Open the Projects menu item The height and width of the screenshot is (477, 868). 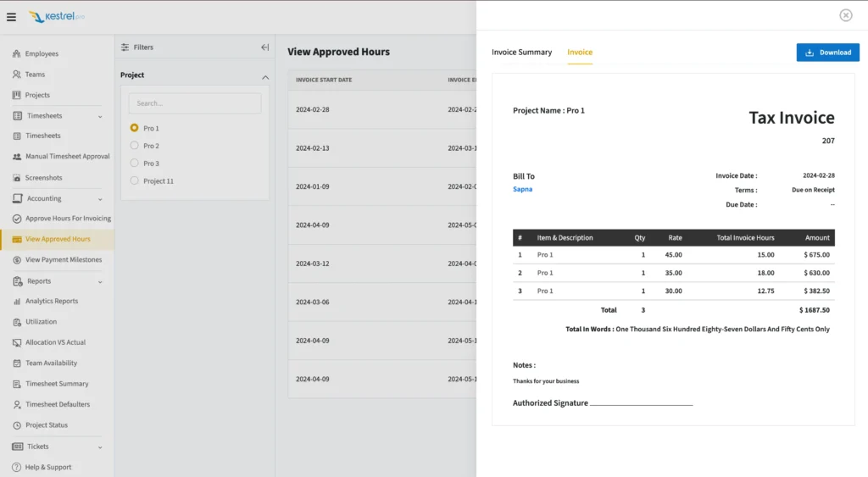click(x=37, y=95)
